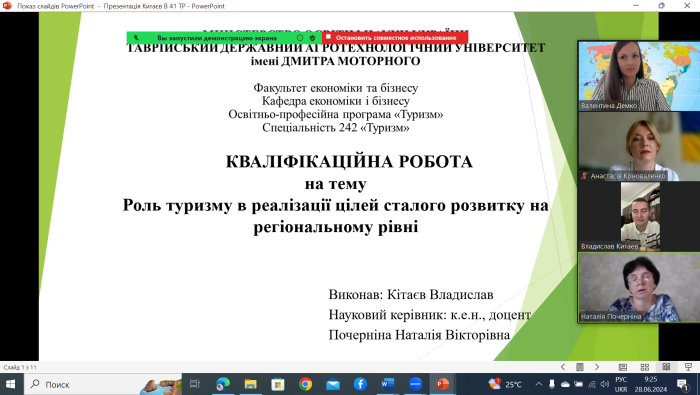Switch to Reading view icon

coord(666,367)
